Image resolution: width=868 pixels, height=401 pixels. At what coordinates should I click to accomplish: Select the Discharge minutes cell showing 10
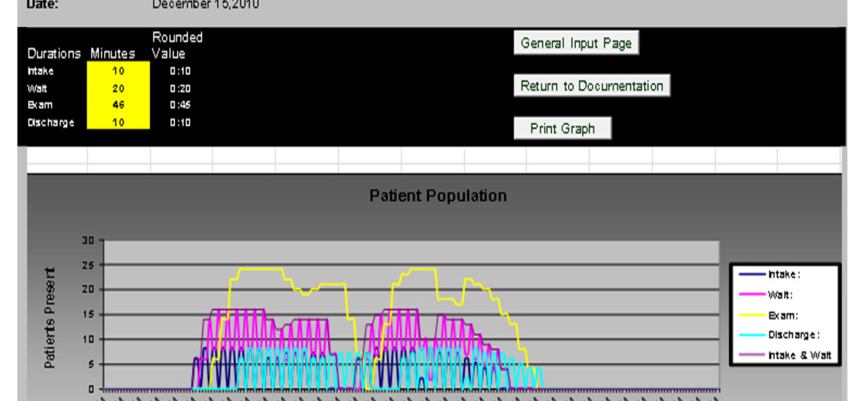pyautogui.click(x=118, y=122)
